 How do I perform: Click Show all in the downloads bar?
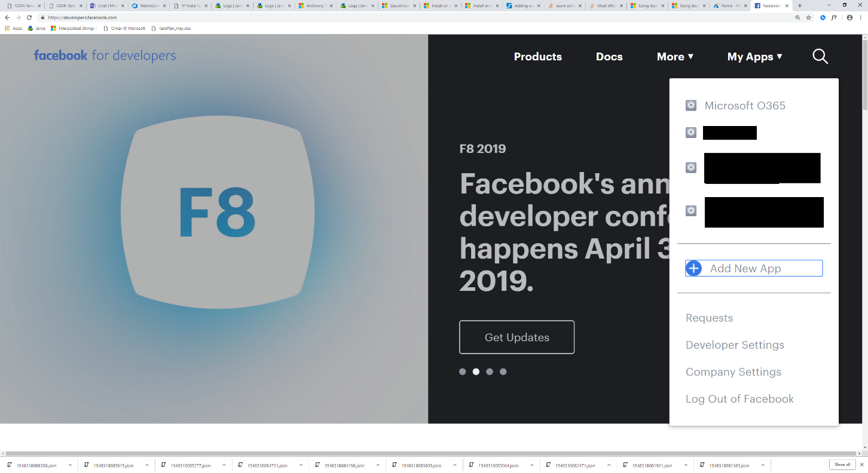click(x=842, y=464)
